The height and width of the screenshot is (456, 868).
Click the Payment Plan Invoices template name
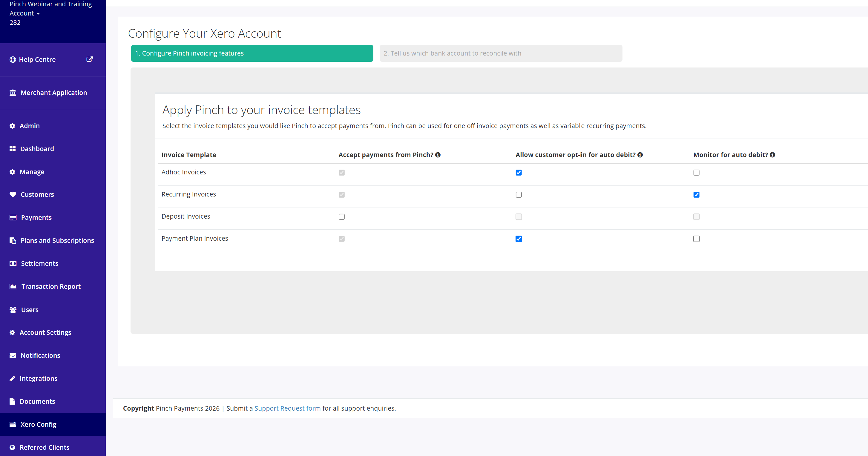click(195, 238)
